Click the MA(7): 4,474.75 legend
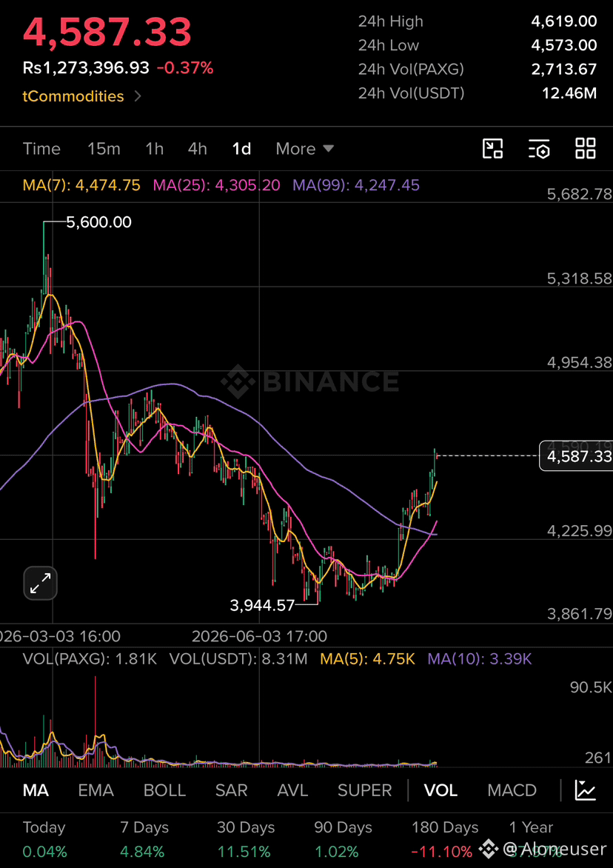 (81, 185)
